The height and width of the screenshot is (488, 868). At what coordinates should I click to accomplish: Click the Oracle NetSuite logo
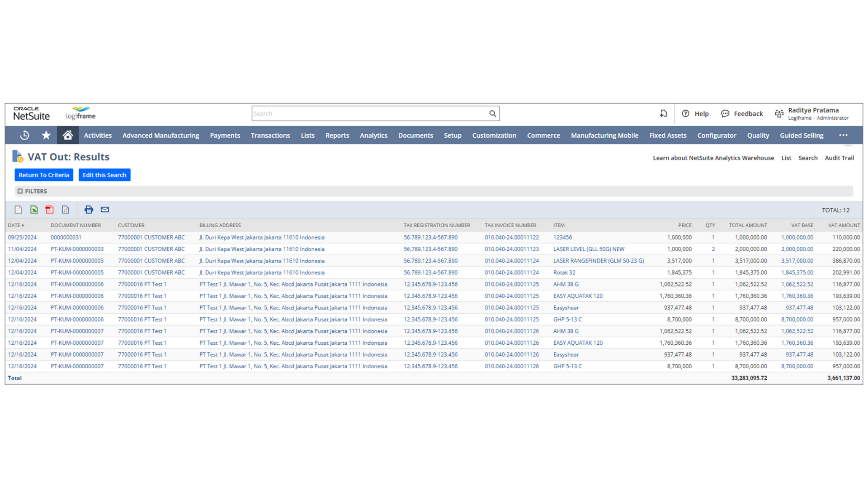tap(31, 113)
